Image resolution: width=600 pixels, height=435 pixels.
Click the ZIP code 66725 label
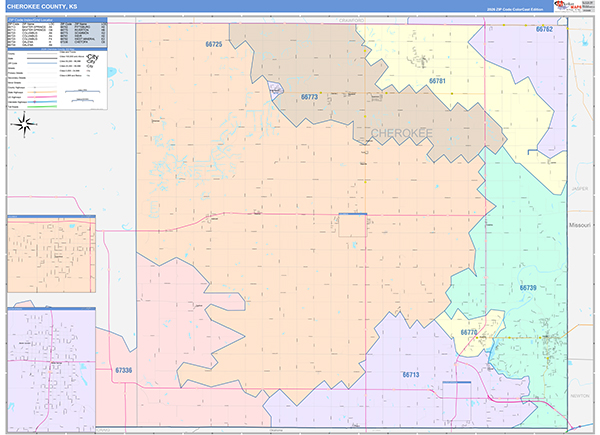tap(214, 44)
